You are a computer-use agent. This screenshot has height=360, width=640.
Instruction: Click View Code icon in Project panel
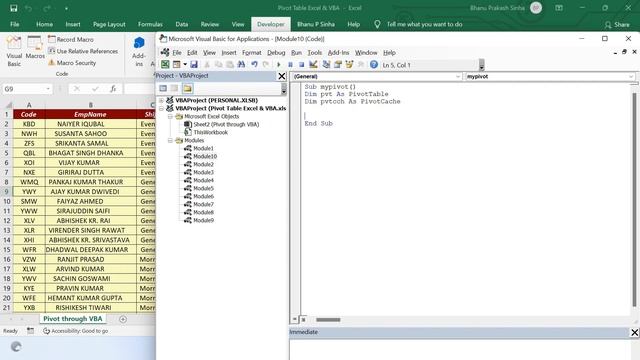(163, 88)
